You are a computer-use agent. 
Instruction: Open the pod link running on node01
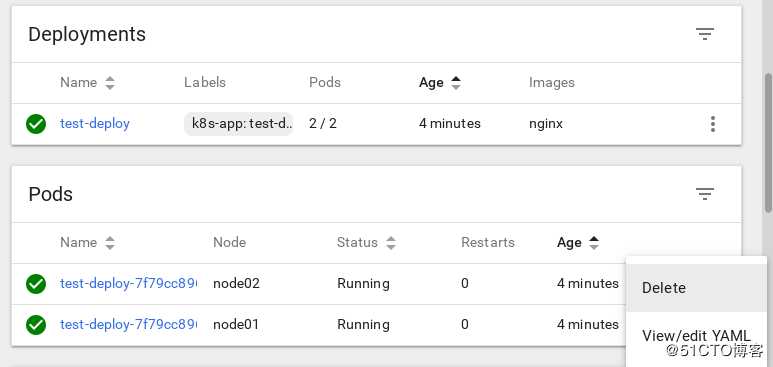(128, 325)
